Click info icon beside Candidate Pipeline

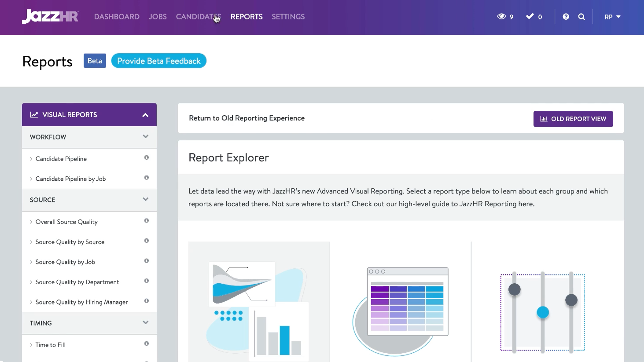click(x=147, y=157)
